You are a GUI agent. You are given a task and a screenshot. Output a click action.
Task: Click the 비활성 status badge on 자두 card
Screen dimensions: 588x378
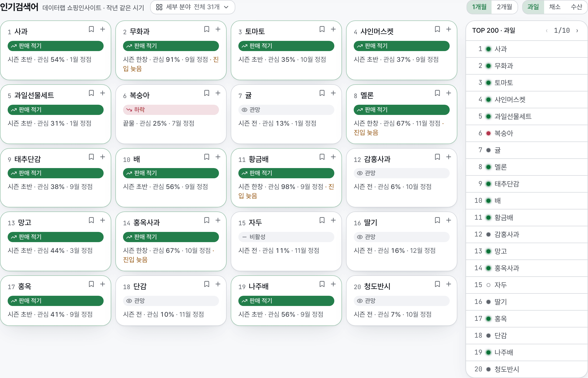pos(286,237)
